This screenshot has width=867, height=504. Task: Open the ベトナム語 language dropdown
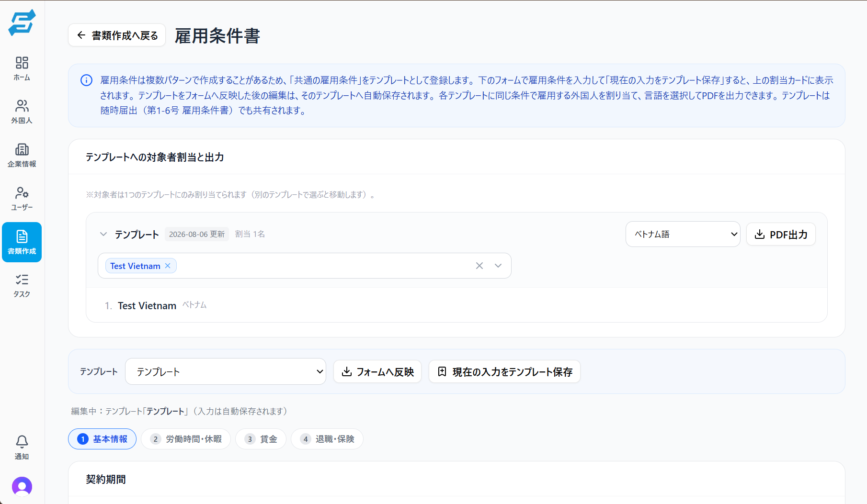(683, 234)
